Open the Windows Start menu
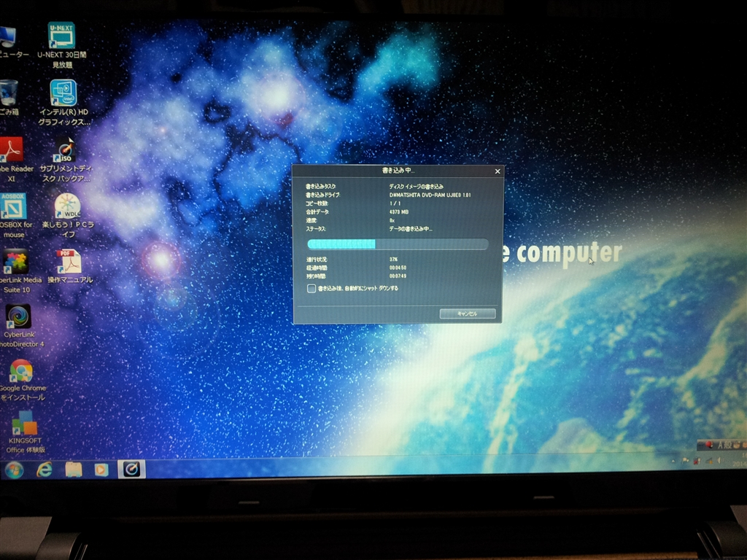The image size is (747, 560). pyautogui.click(x=14, y=470)
